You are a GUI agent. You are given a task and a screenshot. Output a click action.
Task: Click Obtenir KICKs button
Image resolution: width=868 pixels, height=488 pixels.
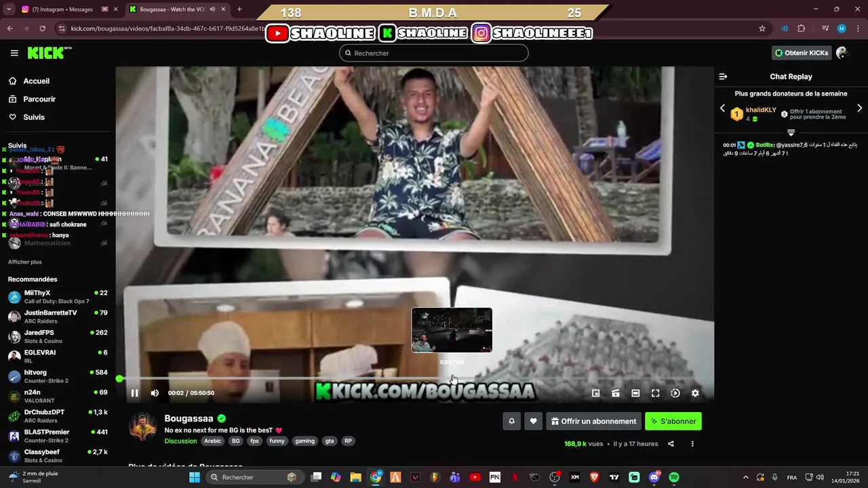coord(802,53)
